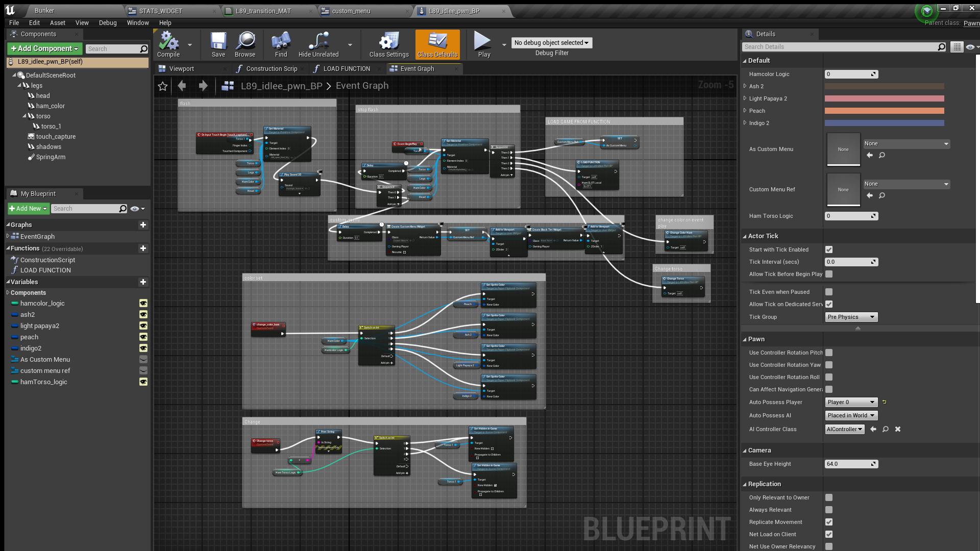
Task: Expand the Light Papaya 2 property
Action: pos(745,98)
